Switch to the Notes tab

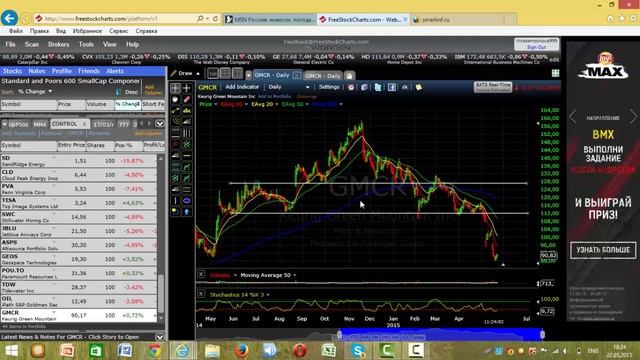coord(37,71)
